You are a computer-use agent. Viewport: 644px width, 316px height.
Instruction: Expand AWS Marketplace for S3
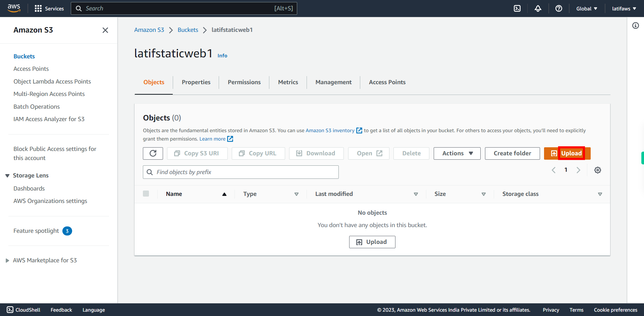pos(7,261)
